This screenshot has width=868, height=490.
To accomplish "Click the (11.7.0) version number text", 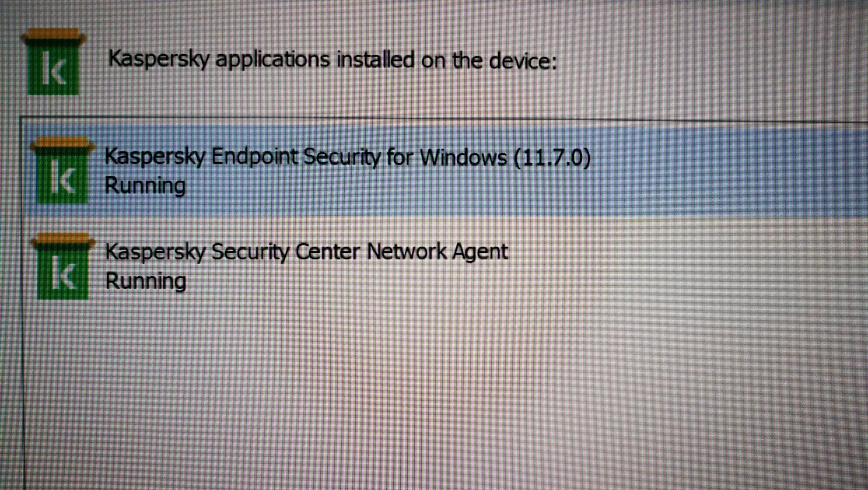I will (x=553, y=157).
